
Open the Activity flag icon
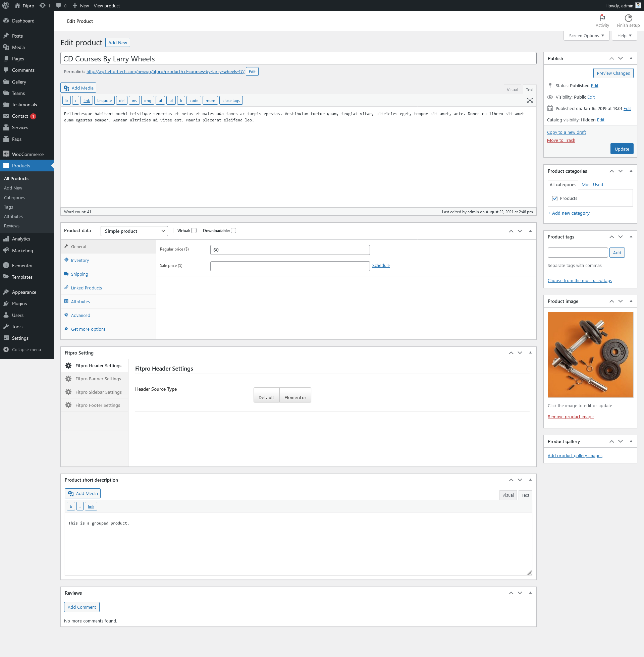602,18
